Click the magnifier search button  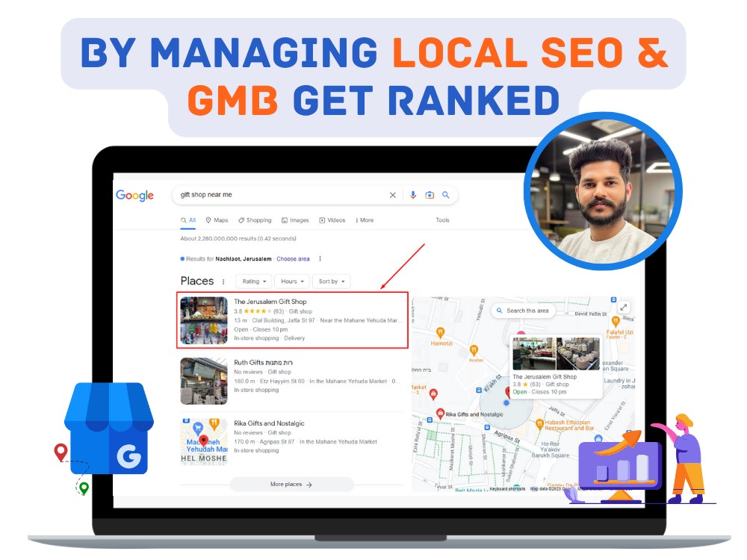(446, 195)
